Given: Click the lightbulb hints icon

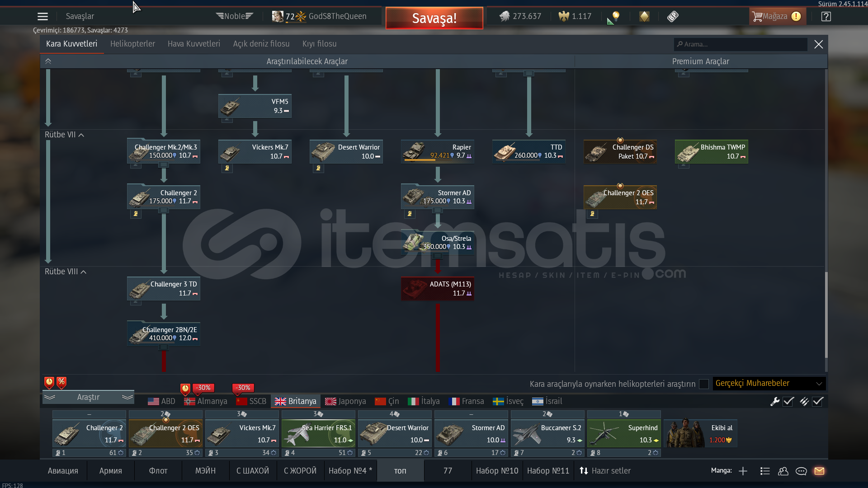Looking at the screenshot, I should click(x=616, y=16).
